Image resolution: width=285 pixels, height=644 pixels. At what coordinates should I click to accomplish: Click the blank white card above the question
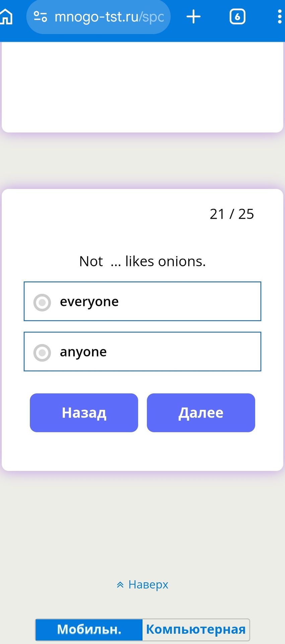point(142,87)
